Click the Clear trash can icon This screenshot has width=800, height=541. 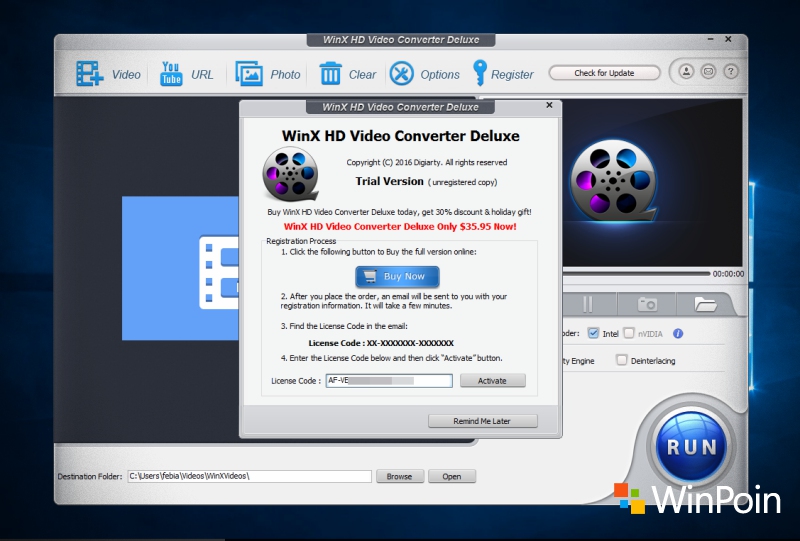(331, 74)
